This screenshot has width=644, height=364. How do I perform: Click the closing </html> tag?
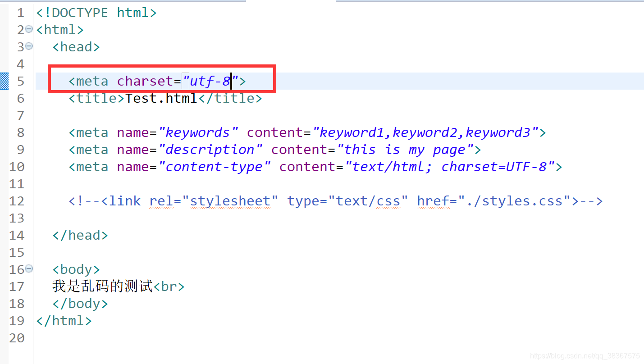(64, 321)
